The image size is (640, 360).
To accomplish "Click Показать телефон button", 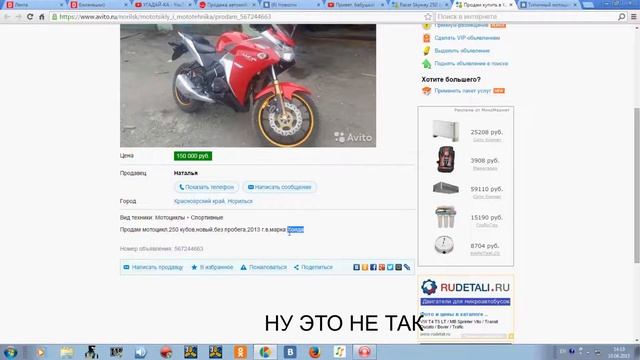I will click(207, 187).
